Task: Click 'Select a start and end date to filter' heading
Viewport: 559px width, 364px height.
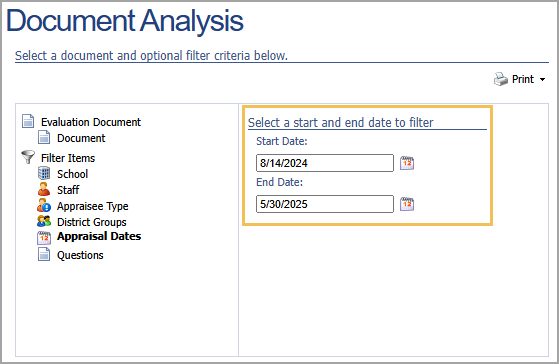Action: [x=340, y=123]
